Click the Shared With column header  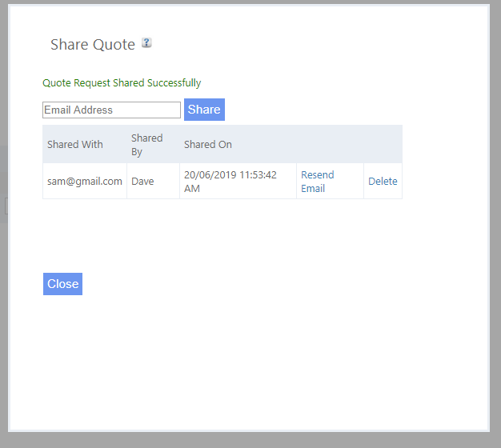click(75, 145)
